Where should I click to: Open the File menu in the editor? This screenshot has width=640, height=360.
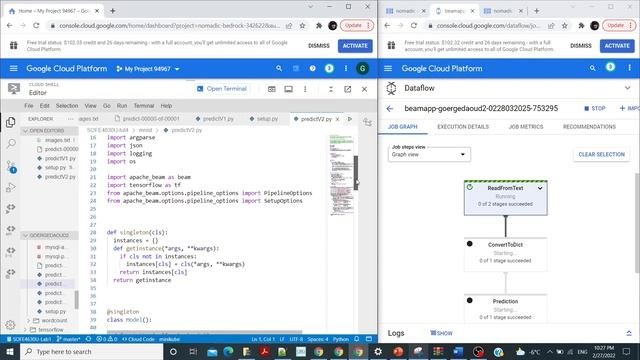29,106
